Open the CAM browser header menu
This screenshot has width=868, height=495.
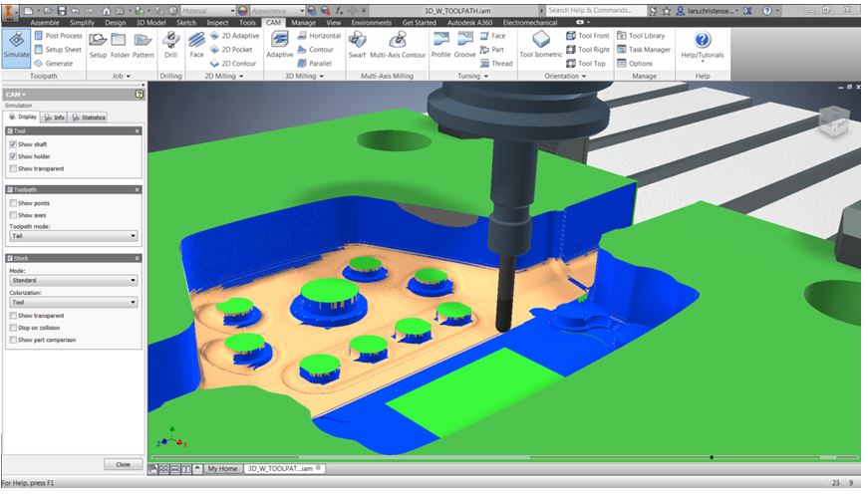tap(16, 94)
